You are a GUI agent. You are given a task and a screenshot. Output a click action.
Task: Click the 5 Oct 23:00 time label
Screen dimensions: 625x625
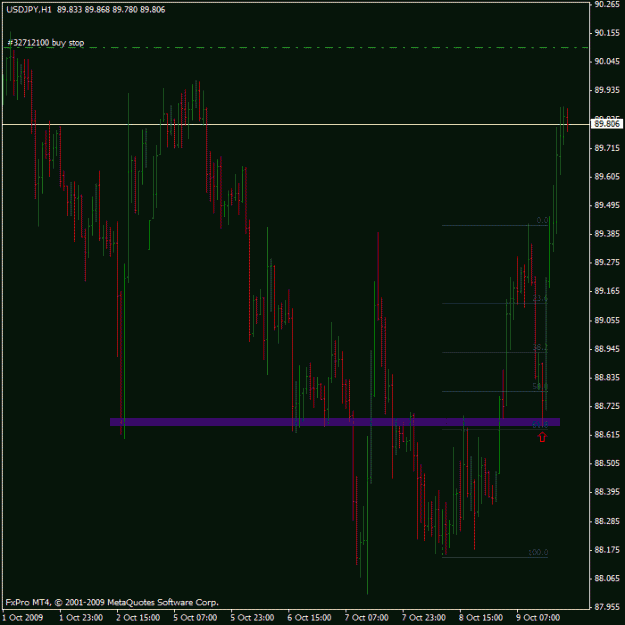(252, 617)
